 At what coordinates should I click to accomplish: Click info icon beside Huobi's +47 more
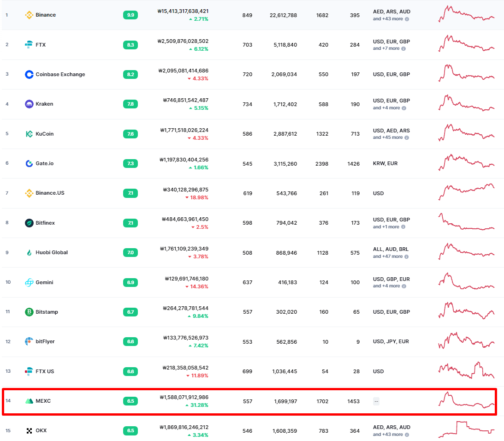406,256
